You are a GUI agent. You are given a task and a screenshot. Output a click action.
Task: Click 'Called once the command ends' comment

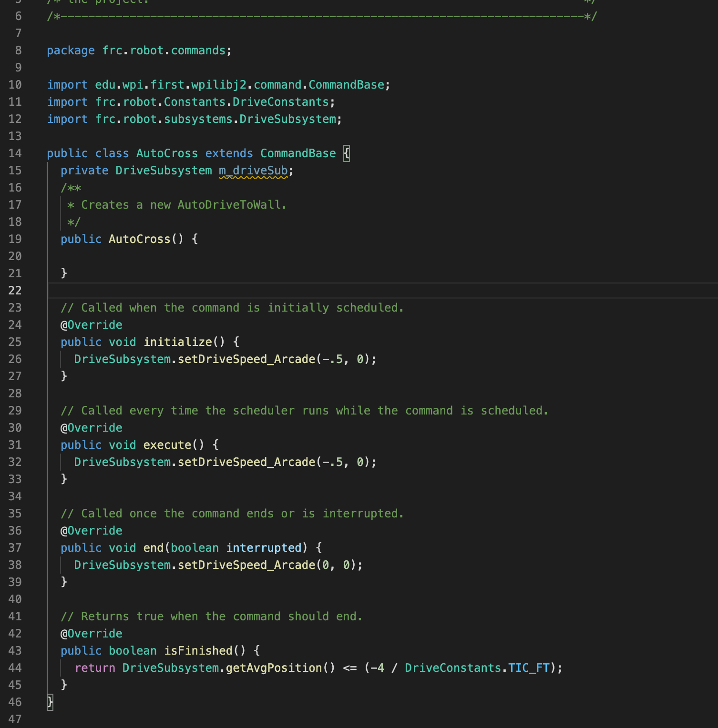point(232,514)
